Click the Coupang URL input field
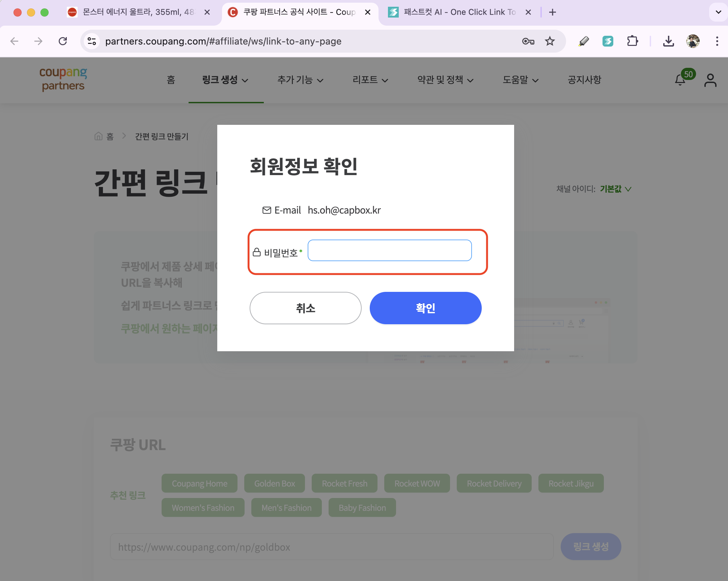Image resolution: width=728 pixels, height=581 pixels. click(332, 547)
